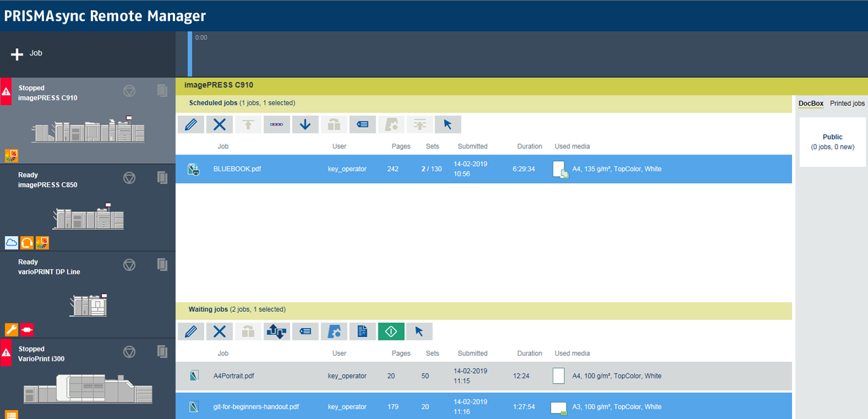868x419 pixels.
Task: Click the media text of A4Portrait.pdf
Action: (617, 376)
